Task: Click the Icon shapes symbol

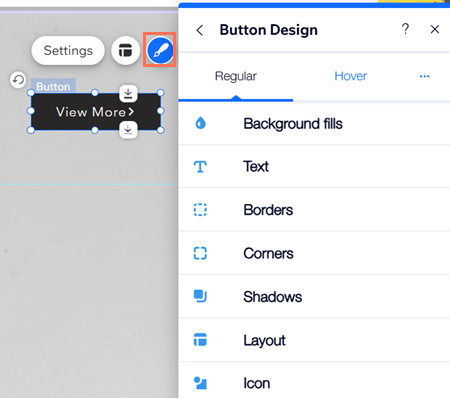Action: point(200,383)
